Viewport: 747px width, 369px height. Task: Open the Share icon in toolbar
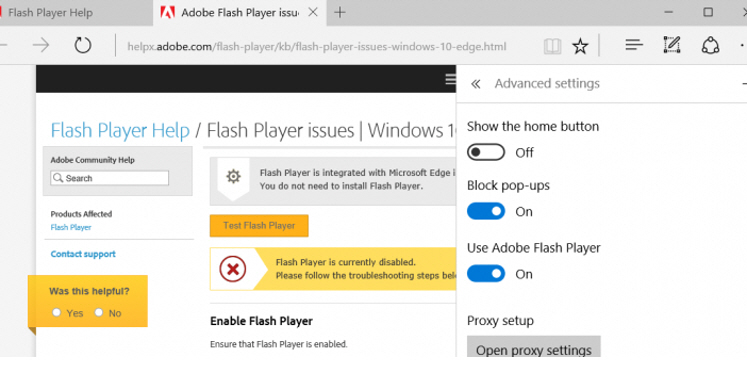tap(710, 45)
